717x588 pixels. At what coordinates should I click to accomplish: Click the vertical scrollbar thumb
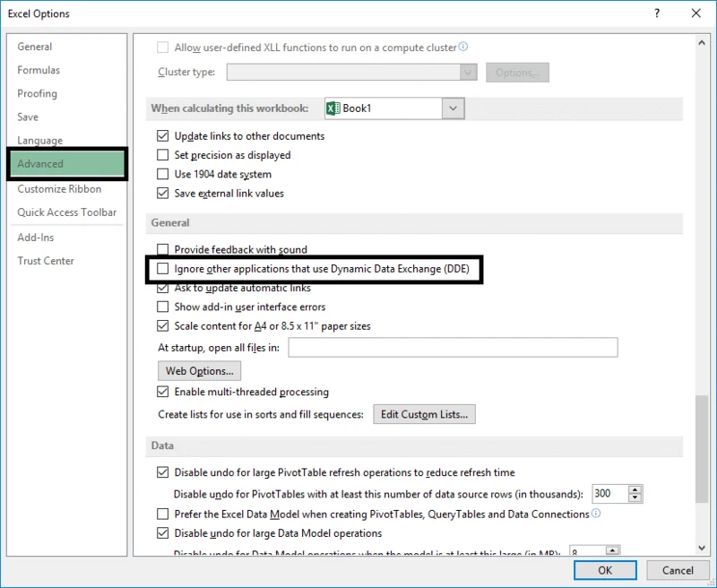click(x=702, y=449)
